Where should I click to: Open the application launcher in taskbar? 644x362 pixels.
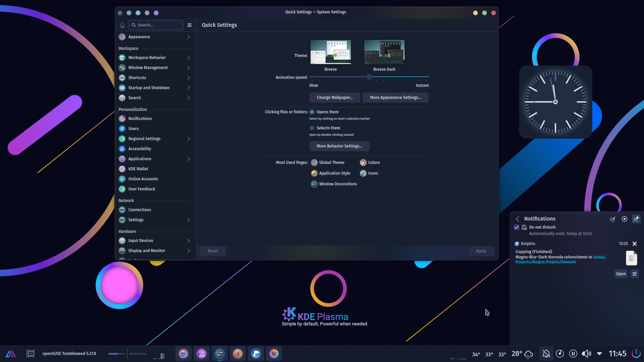[x=11, y=354]
